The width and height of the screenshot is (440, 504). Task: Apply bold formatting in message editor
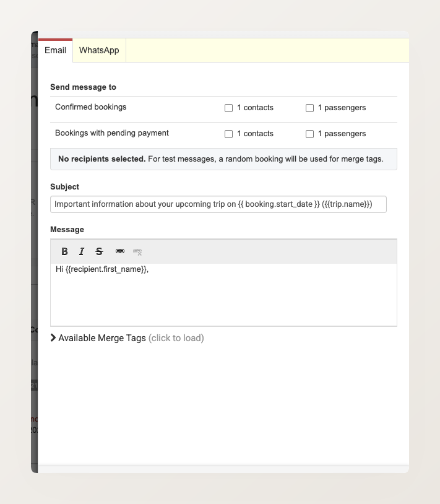pyautogui.click(x=64, y=251)
